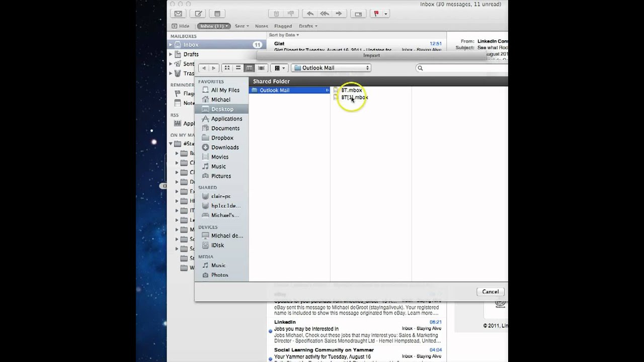Switch file browser to icon view
644x362 pixels.
(x=227, y=68)
